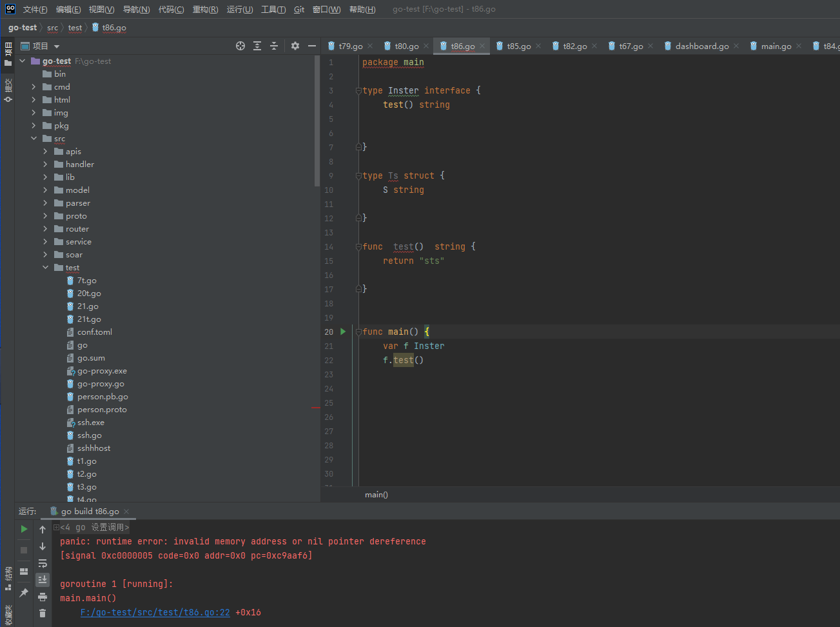The width and height of the screenshot is (840, 627).
Task: Open ssh.go from project tree
Action: (89, 435)
